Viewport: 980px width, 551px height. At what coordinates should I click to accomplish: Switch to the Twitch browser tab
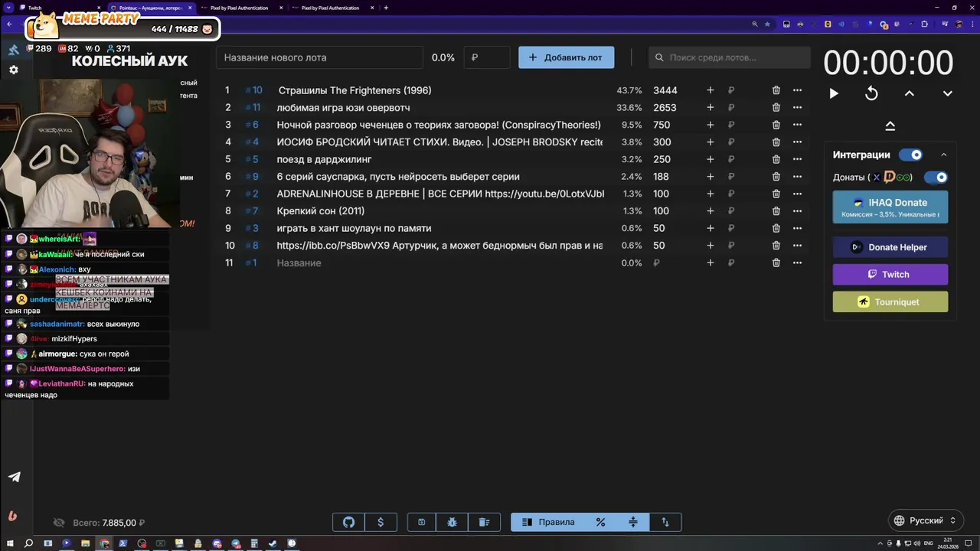coord(61,8)
